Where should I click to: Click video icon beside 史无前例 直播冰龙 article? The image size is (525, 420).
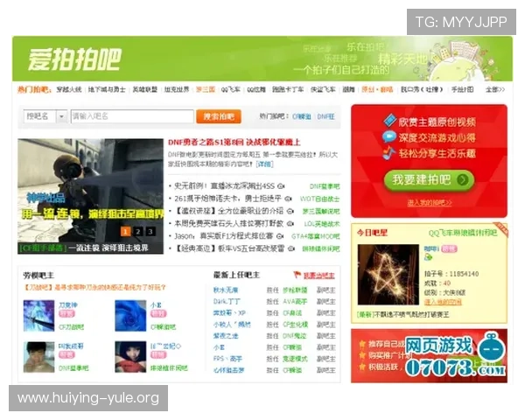pyautogui.click(x=281, y=186)
